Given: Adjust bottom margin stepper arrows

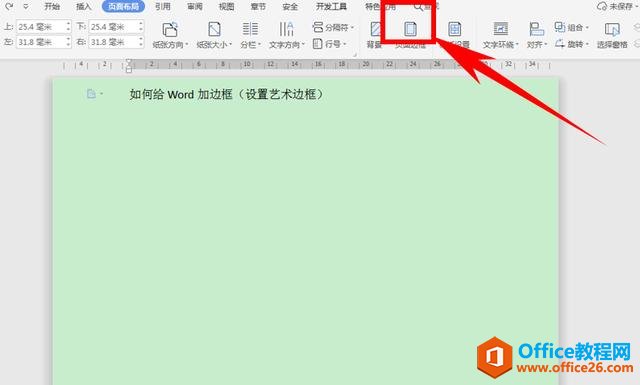Looking at the screenshot, I should [x=141, y=27].
